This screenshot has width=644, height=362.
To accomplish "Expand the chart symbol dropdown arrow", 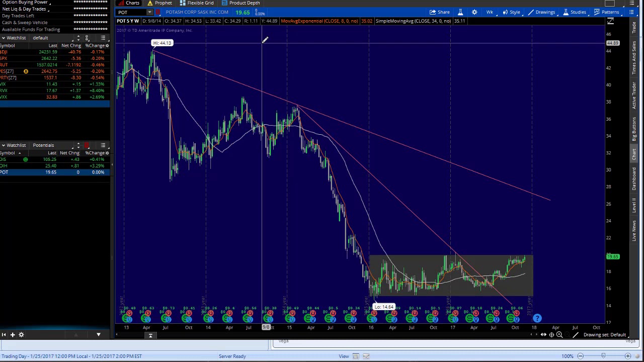I will coord(149,12).
